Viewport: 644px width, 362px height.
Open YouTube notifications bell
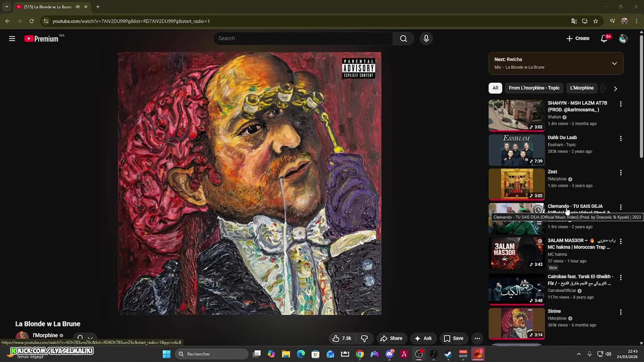(x=604, y=39)
